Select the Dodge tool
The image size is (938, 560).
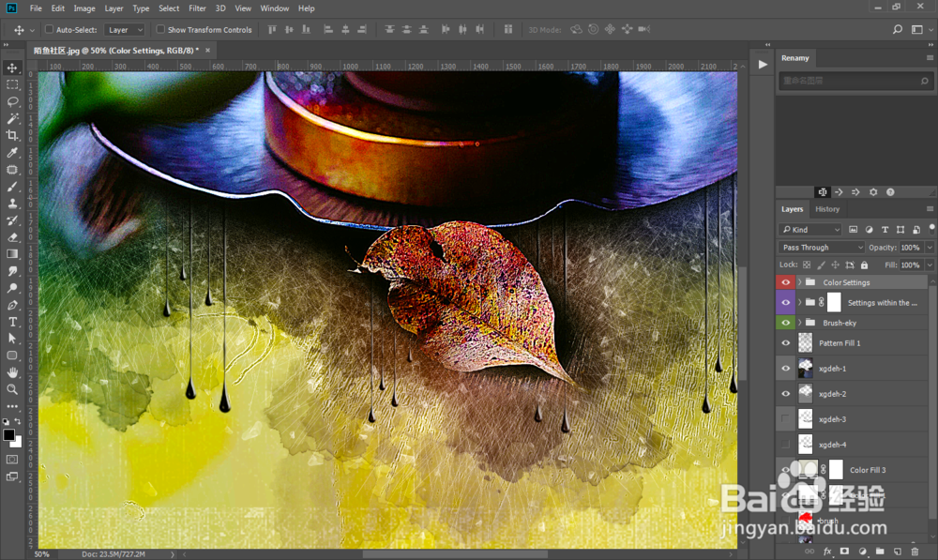point(12,288)
